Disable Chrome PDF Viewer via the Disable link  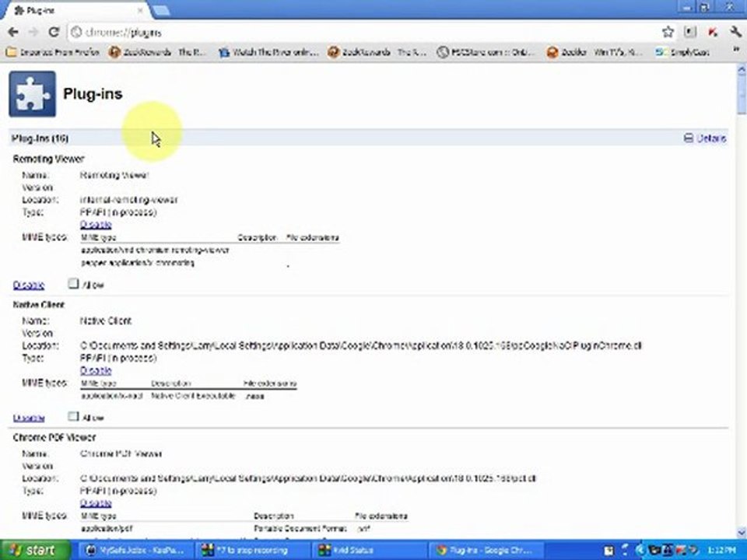tap(96, 503)
